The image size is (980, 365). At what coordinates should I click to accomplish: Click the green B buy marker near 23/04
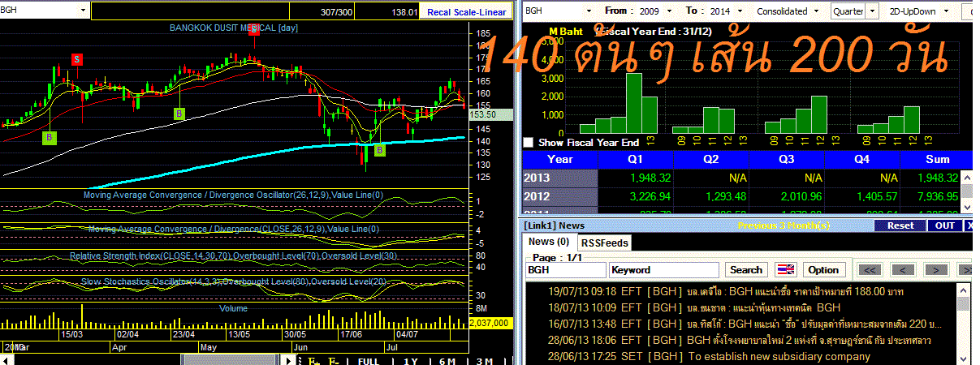pyautogui.click(x=179, y=114)
